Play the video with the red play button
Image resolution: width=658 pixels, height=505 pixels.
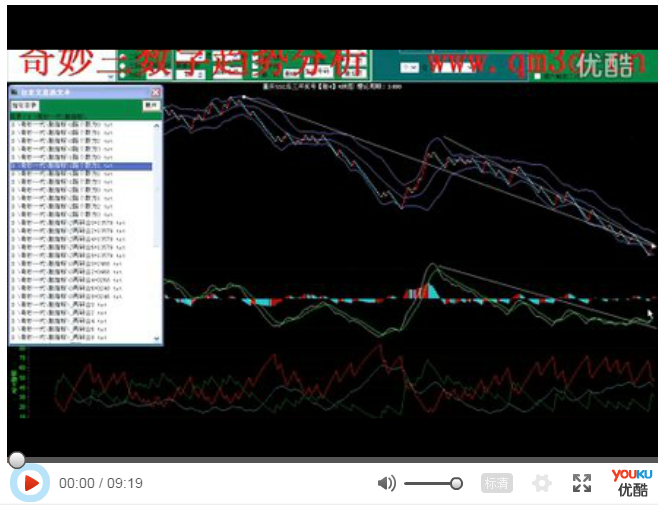tap(31, 483)
